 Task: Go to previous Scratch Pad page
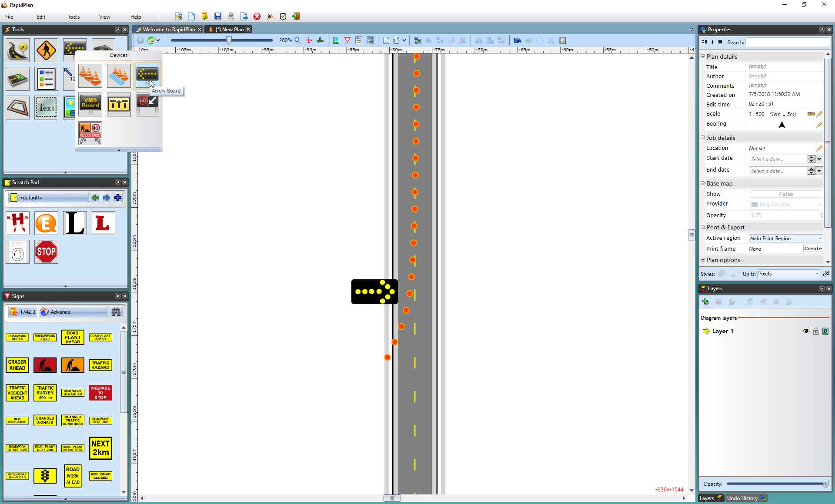[95, 198]
